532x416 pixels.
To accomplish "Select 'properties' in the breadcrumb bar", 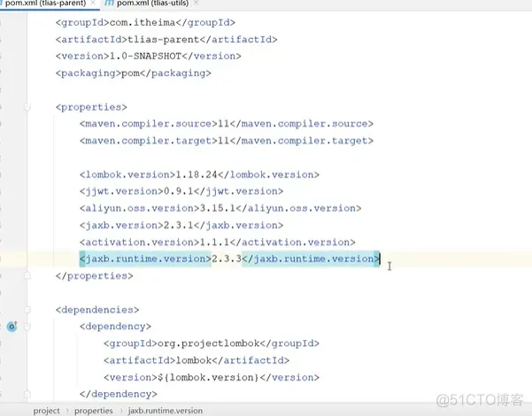I will coord(93,411).
